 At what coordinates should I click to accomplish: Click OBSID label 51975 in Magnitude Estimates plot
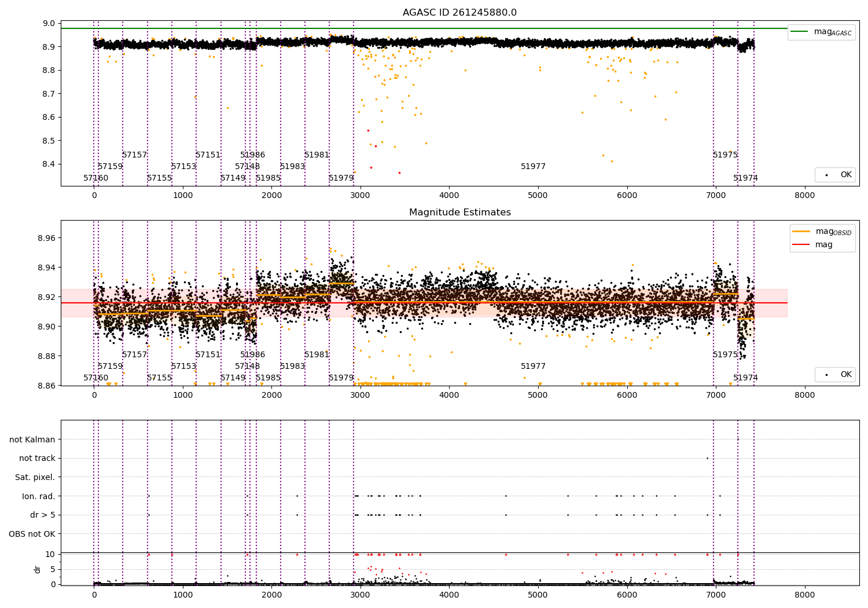point(725,354)
